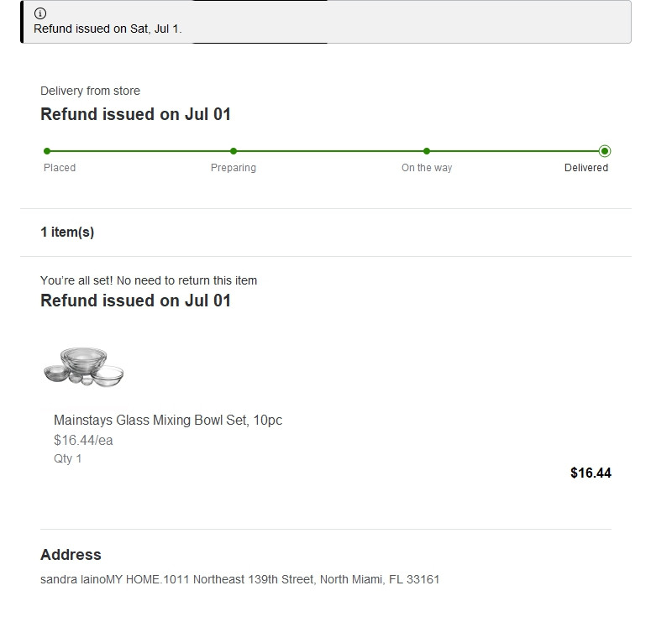Click the bold $16.44 item total
672x643 pixels.
(591, 473)
